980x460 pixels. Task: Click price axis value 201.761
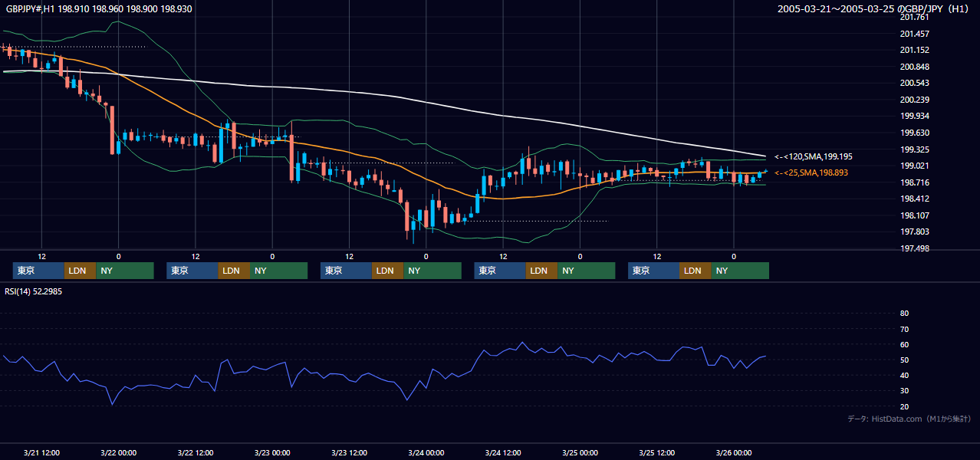[x=914, y=17]
